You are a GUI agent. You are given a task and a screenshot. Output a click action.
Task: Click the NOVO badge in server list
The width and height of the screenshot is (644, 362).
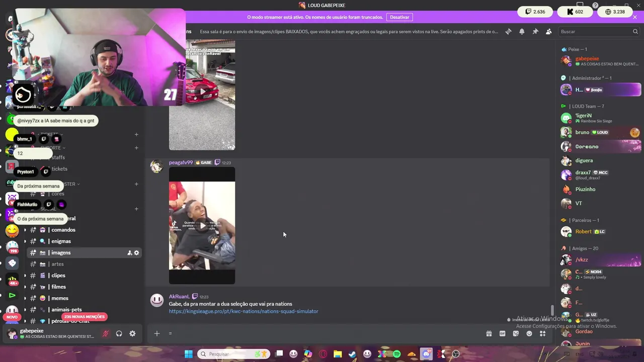coord(12,317)
